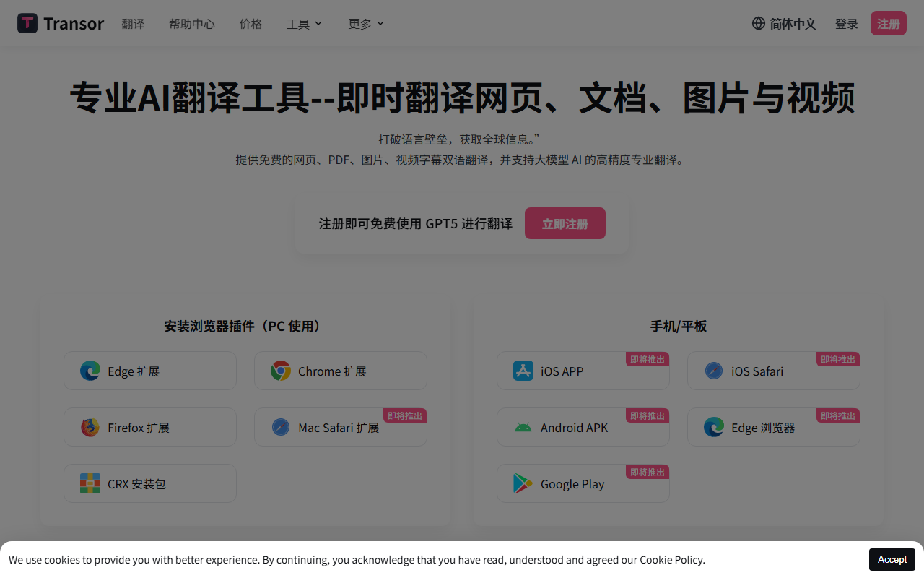Click the Firefox browser icon
Viewport: 924px width, 578px height.
[x=90, y=427]
